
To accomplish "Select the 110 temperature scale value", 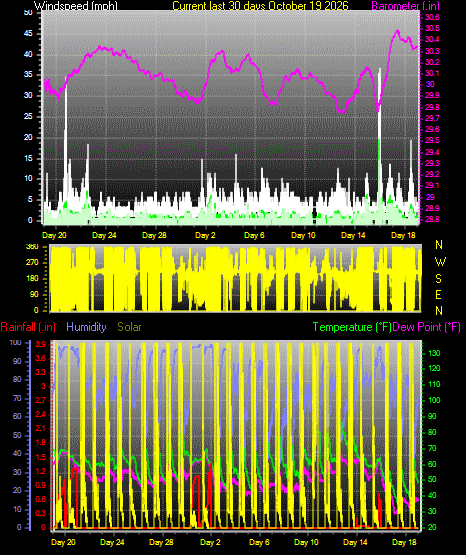I will 434,384.
